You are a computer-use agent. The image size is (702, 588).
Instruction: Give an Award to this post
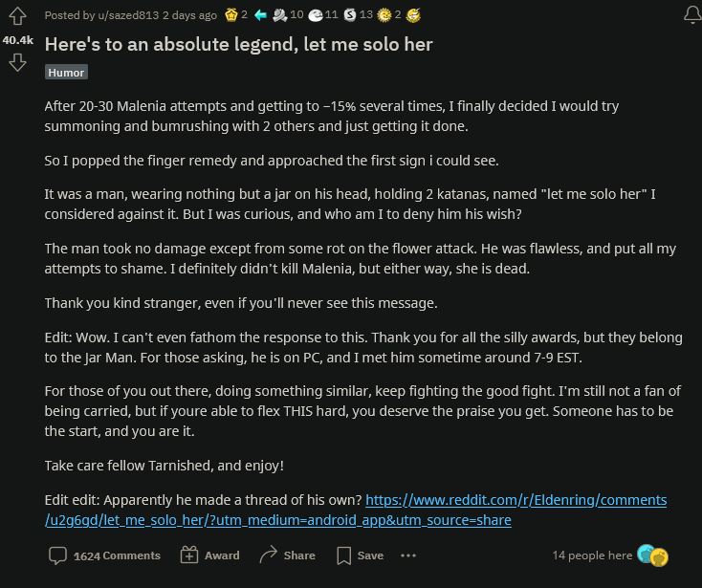coord(209,555)
